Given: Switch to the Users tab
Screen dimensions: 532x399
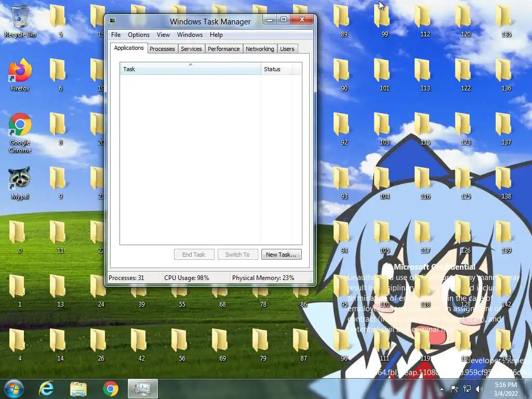Looking at the screenshot, I should (x=287, y=49).
